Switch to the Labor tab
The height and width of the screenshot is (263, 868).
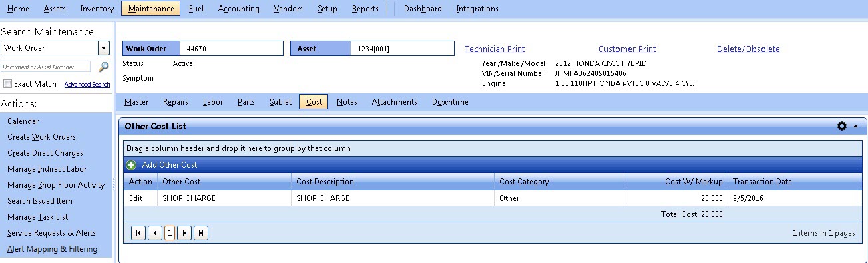pos(213,102)
